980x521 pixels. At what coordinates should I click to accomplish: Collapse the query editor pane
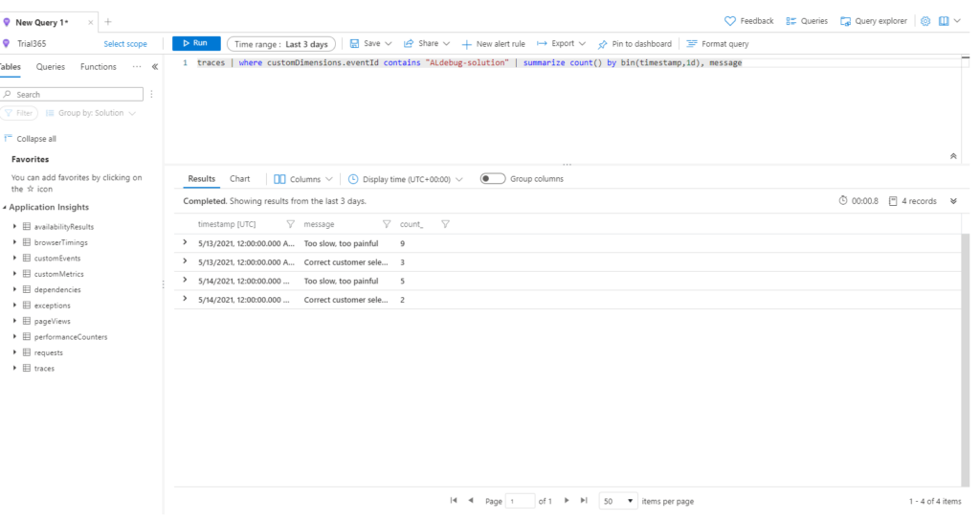tap(953, 156)
